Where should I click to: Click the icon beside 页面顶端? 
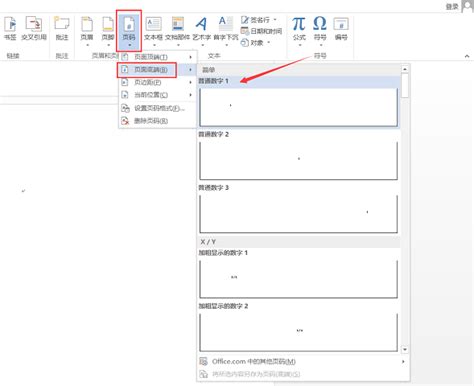(125, 57)
